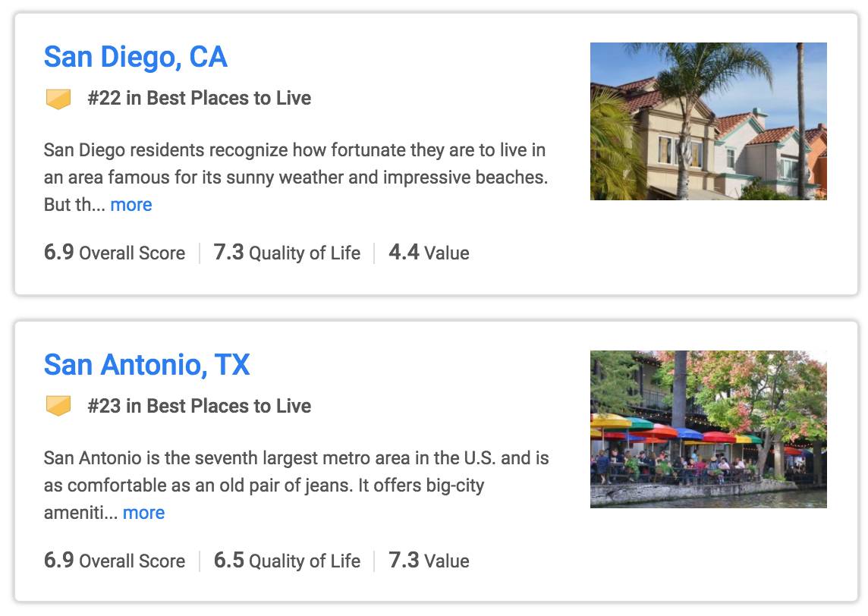
Task: Open the San Antonio, TX title link
Action: click(146, 365)
